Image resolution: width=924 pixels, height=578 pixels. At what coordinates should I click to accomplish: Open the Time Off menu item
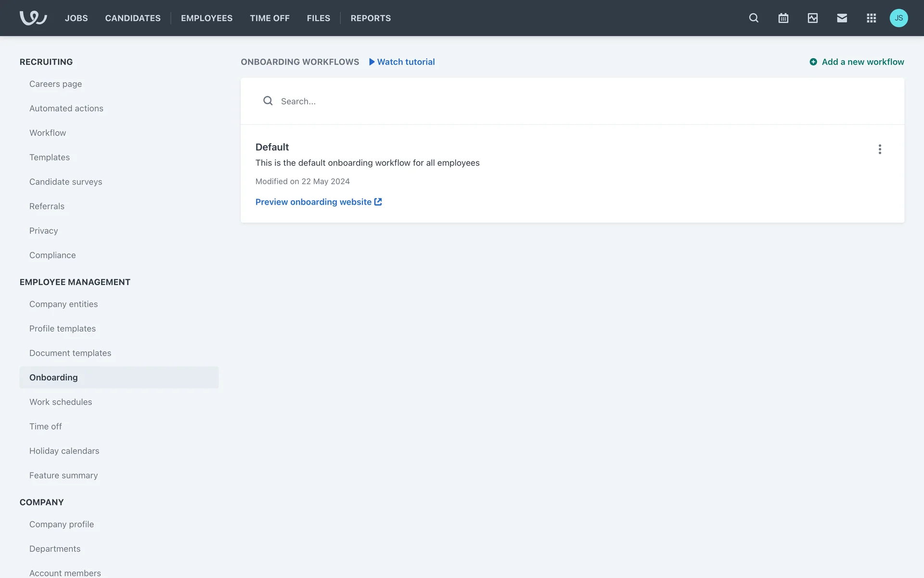tap(269, 18)
